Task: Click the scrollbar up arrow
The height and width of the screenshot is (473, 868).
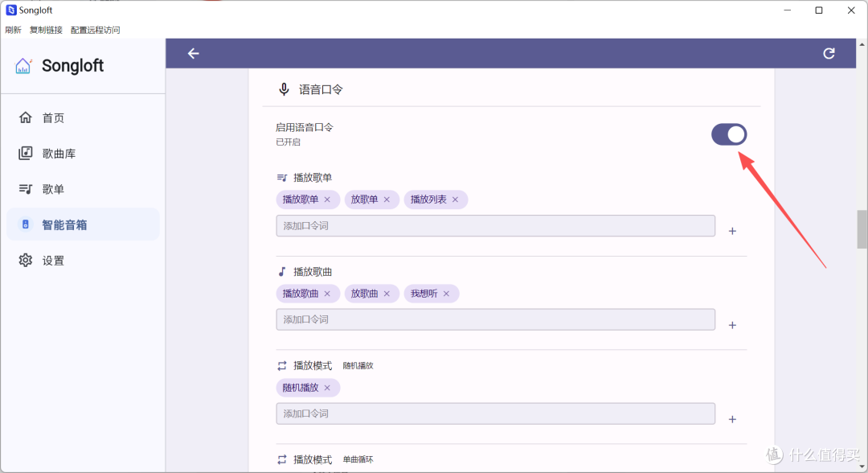Action: point(862,43)
